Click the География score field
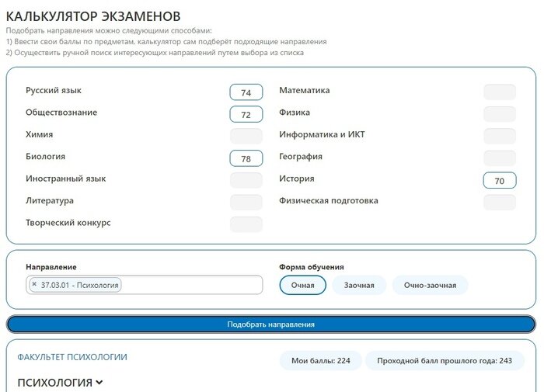This screenshot has height=392, width=544. point(500,158)
